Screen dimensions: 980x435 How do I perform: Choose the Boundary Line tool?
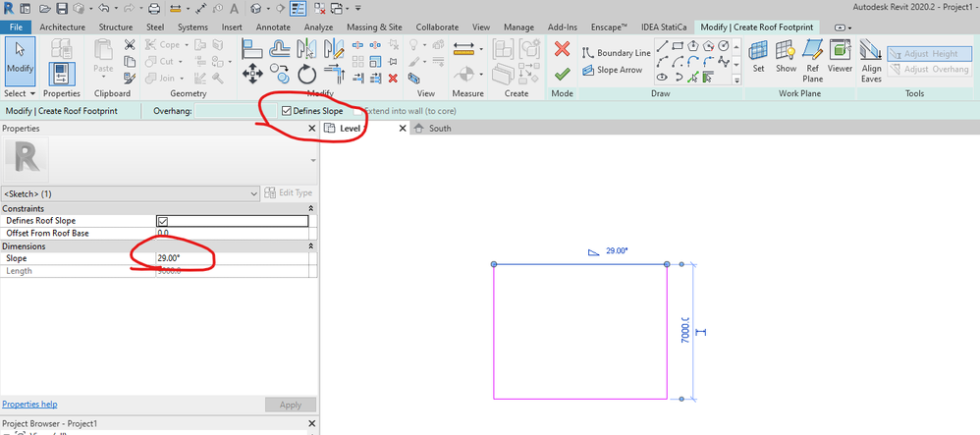[x=617, y=53]
